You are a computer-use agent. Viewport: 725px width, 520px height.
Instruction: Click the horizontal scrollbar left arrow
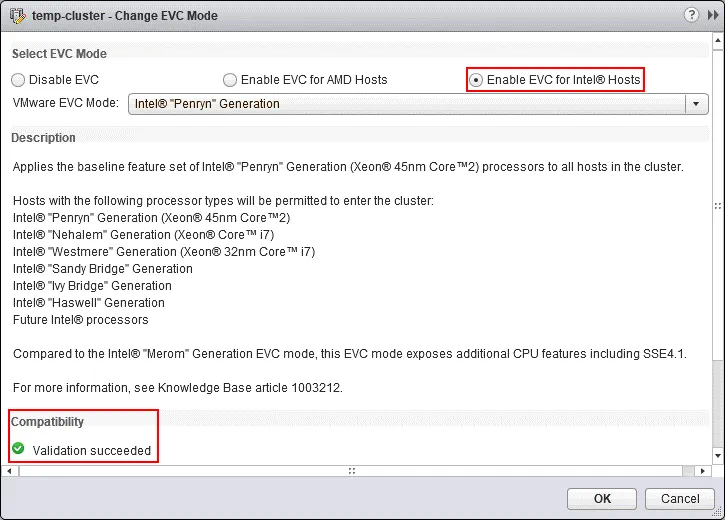pyautogui.click(x=10, y=470)
